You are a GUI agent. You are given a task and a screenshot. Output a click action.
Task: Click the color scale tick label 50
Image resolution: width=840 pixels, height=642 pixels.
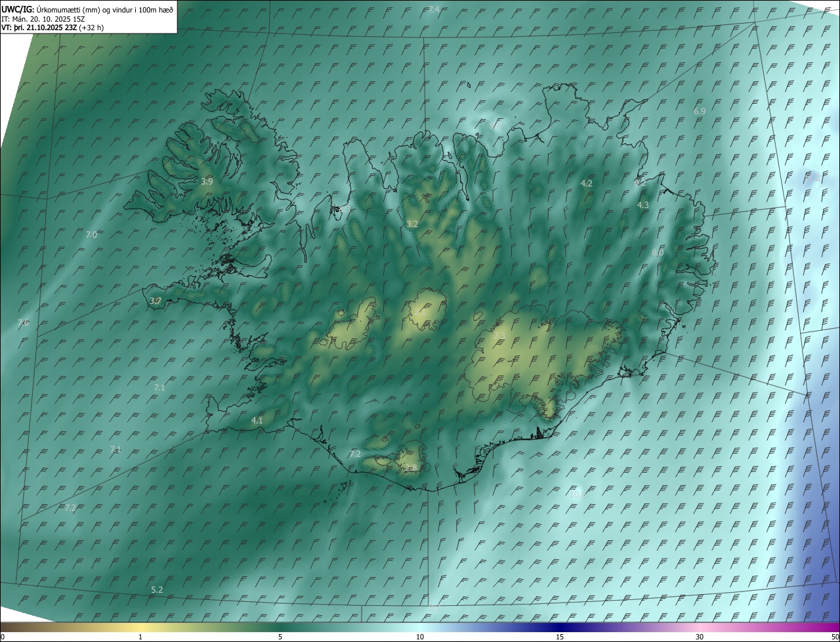pyautogui.click(x=835, y=637)
